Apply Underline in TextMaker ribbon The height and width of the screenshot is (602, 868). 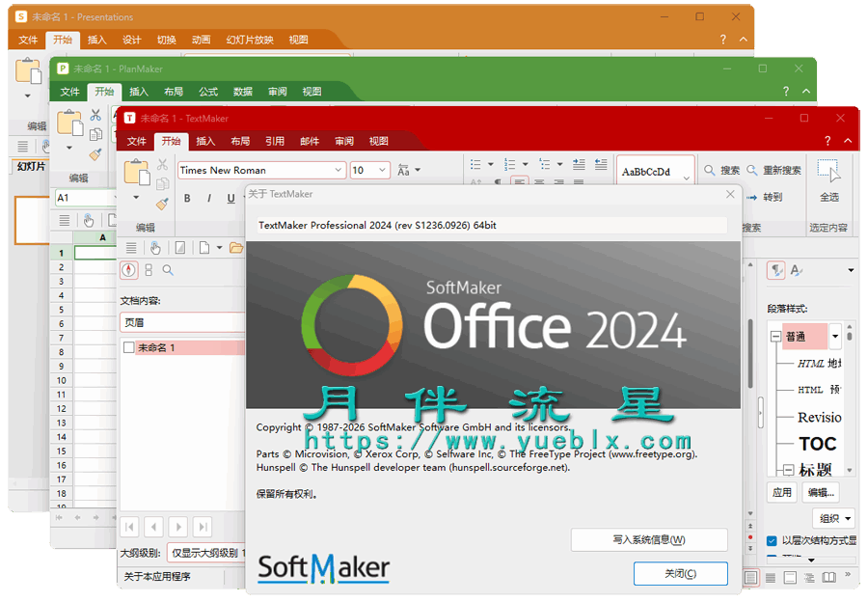(231, 199)
